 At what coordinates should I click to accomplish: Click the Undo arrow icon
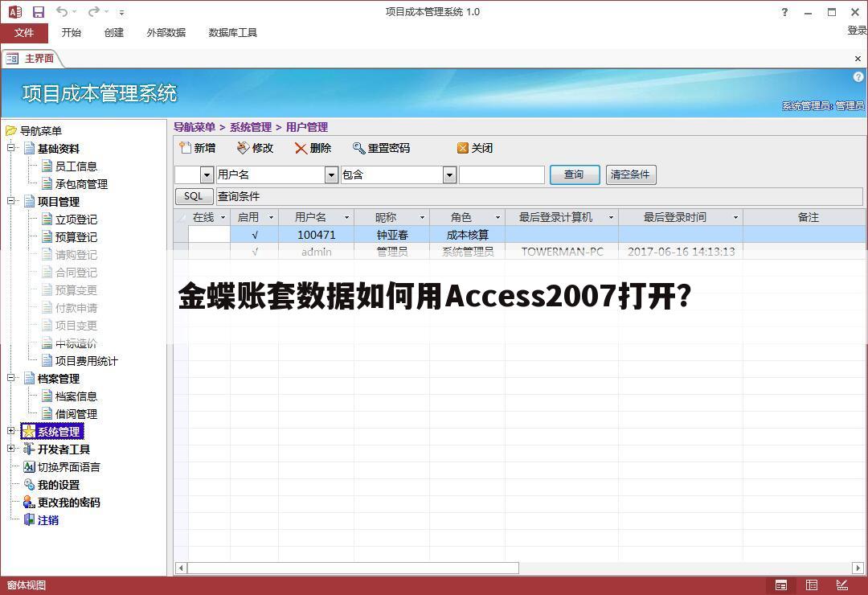pyautogui.click(x=62, y=11)
